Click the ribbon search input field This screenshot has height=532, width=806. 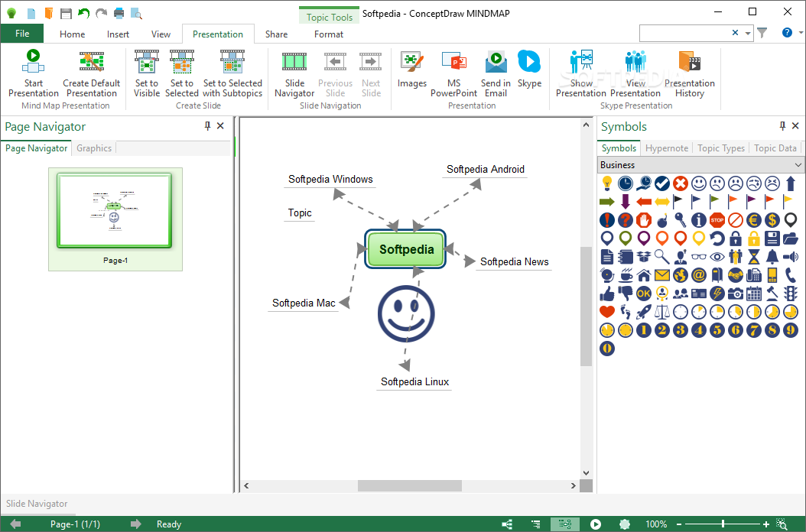pyautogui.click(x=684, y=33)
